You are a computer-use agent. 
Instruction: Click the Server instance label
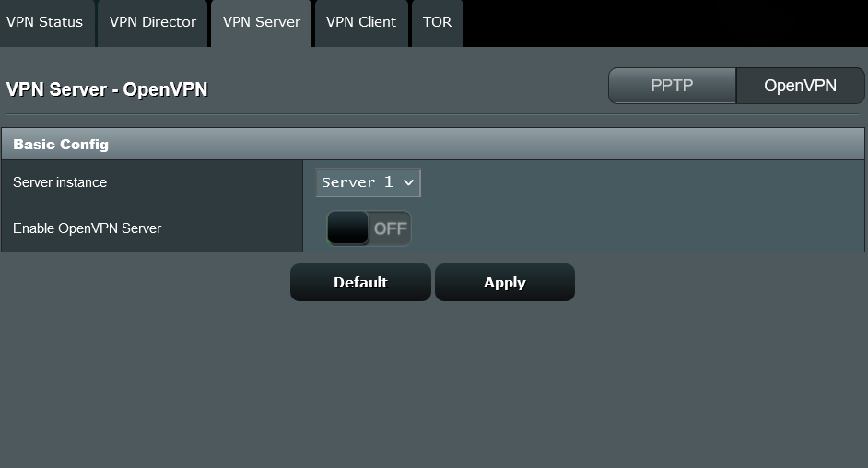tap(60, 182)
